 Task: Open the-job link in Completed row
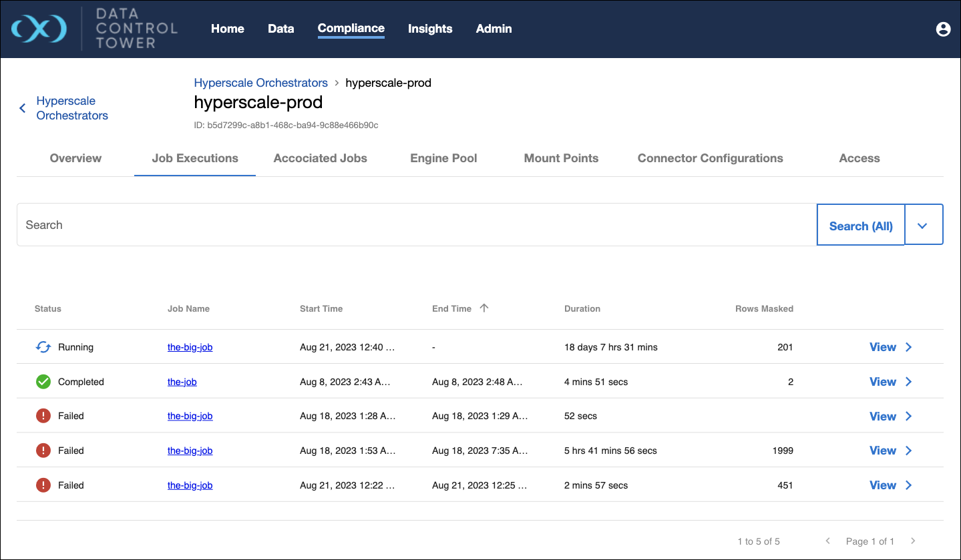(182, 382)
